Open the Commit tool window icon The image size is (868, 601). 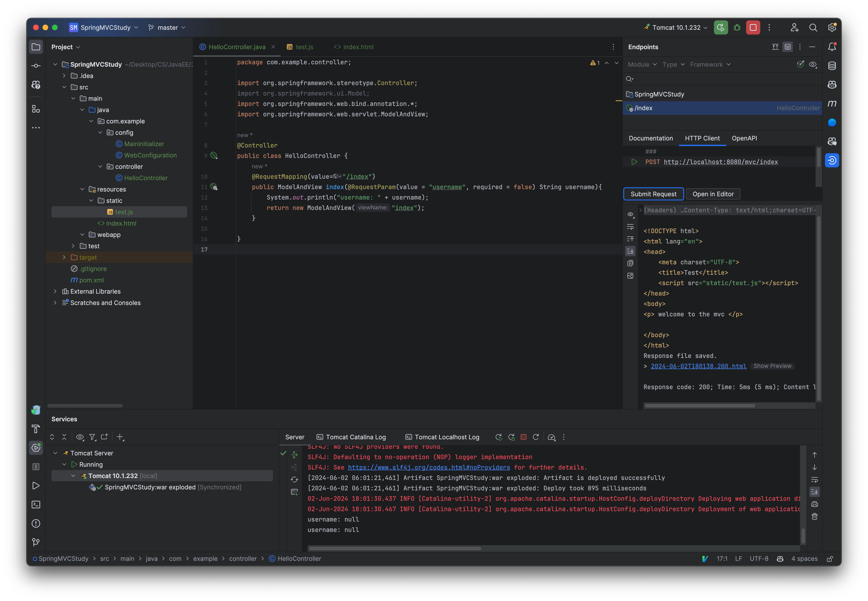pyautogui.click(x=36, y=66)
